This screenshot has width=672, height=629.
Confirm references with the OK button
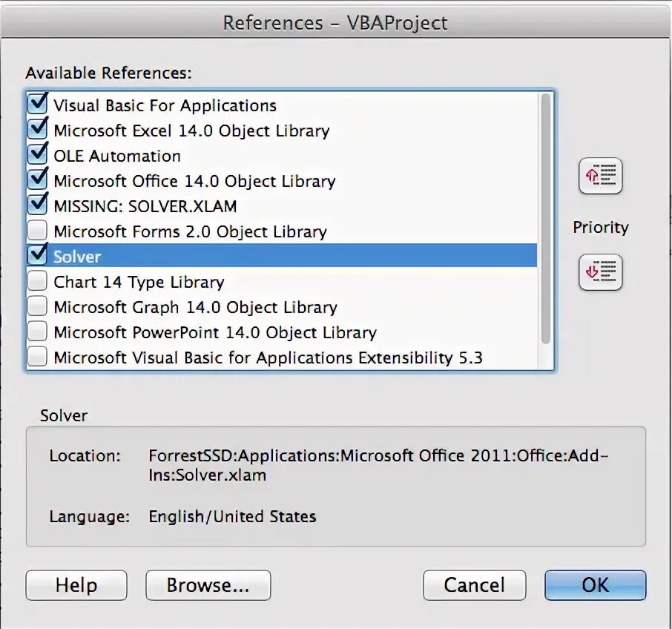coord(596,585)
